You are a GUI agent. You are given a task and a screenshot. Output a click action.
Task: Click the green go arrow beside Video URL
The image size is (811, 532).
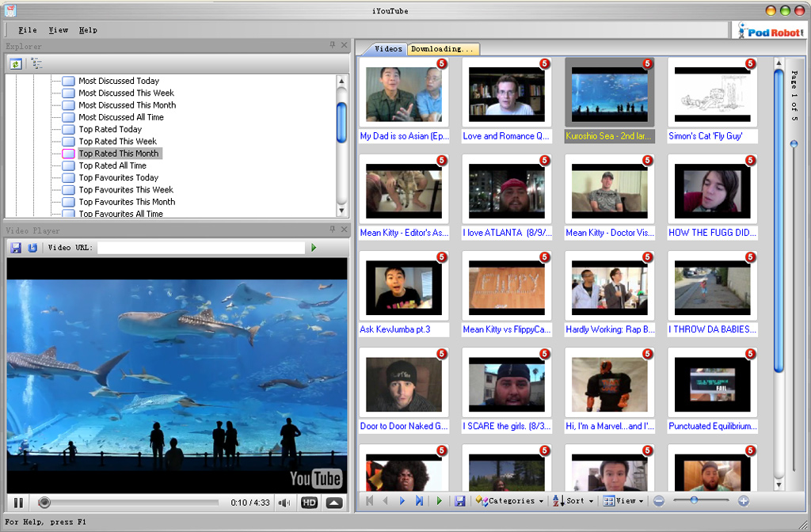pos(314,248)
